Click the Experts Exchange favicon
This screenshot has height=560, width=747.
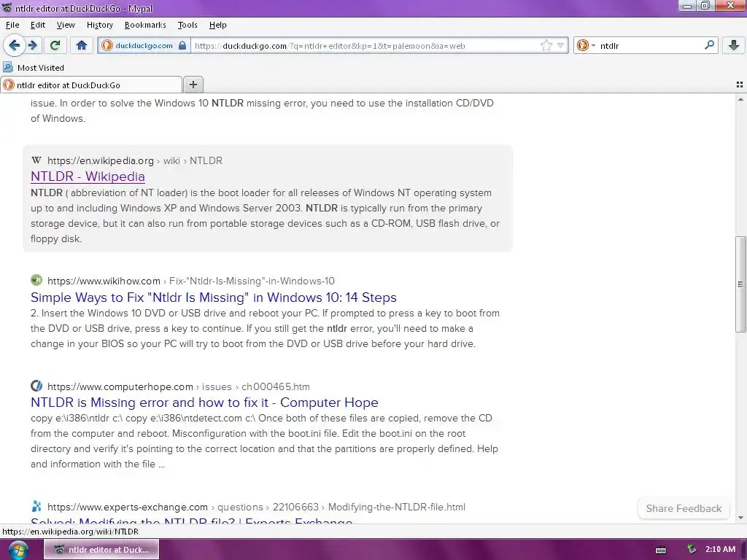(x=36, y=506)
